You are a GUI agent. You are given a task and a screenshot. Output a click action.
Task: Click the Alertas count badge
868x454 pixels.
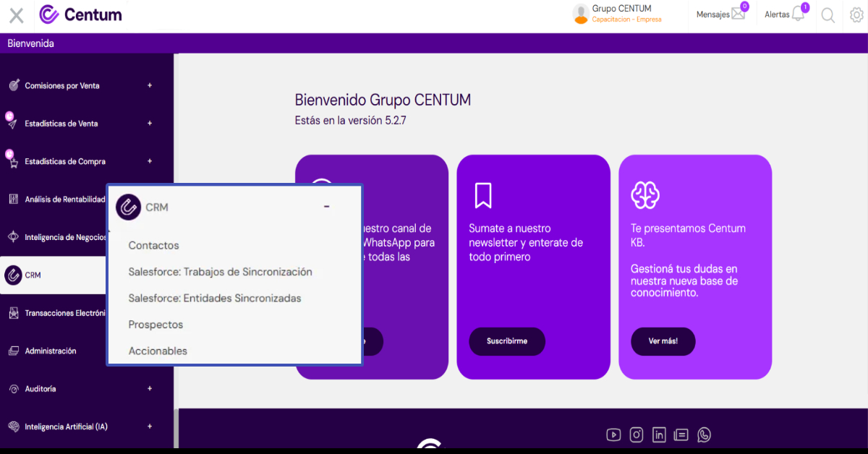(805, 7)
